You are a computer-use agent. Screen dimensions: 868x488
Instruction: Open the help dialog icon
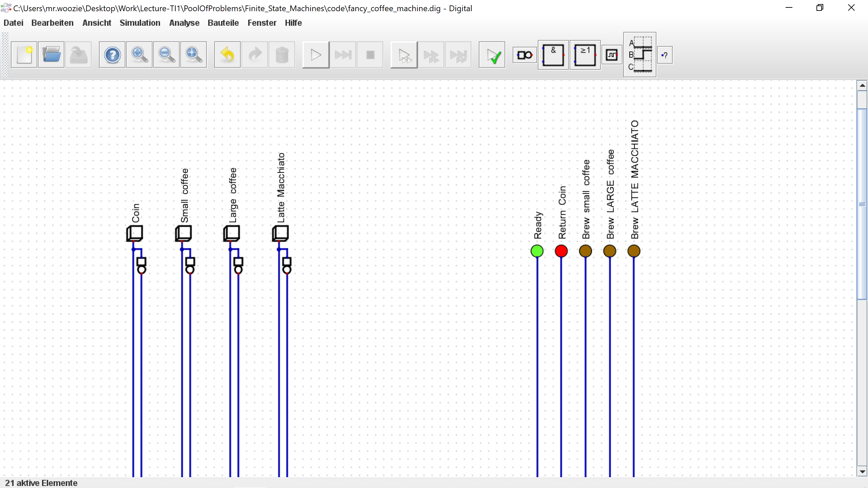point(112,55)
